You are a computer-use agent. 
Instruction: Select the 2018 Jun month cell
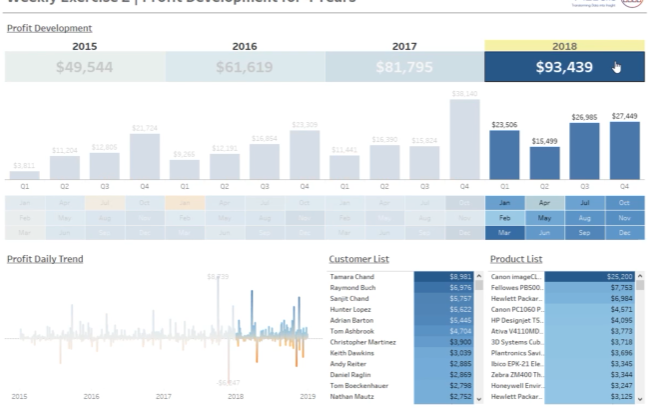[544, 233]
